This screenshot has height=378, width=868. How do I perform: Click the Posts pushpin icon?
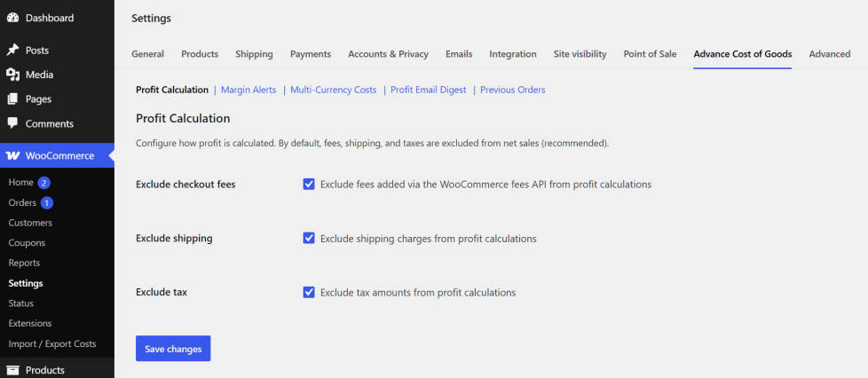[12, 51]
